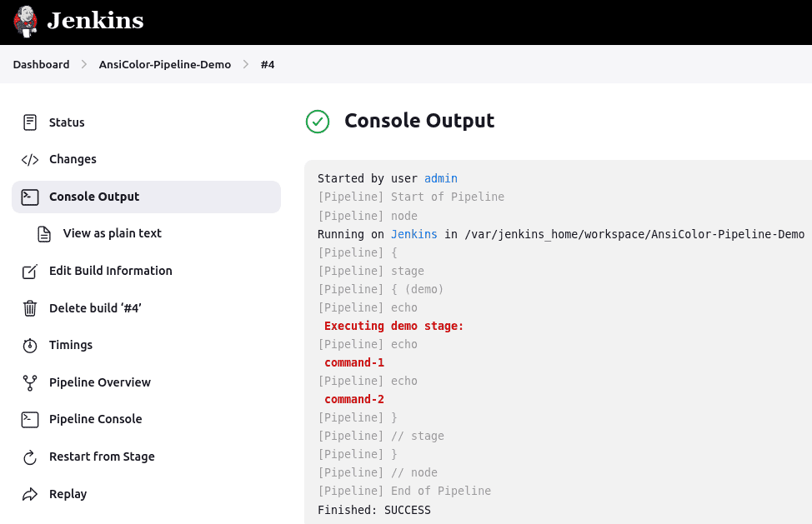Click 'Started by user' text
This screenshot has height=524, width=812.
(367, 178)
